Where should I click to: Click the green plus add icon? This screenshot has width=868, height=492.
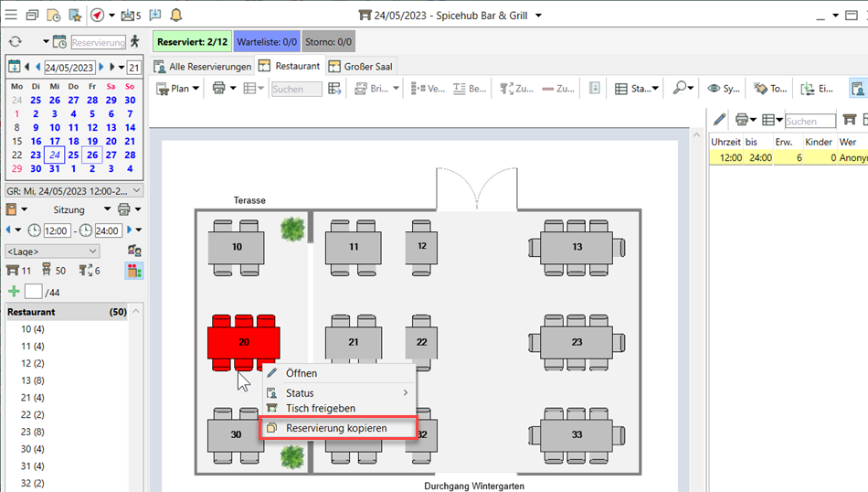[14, 292]
